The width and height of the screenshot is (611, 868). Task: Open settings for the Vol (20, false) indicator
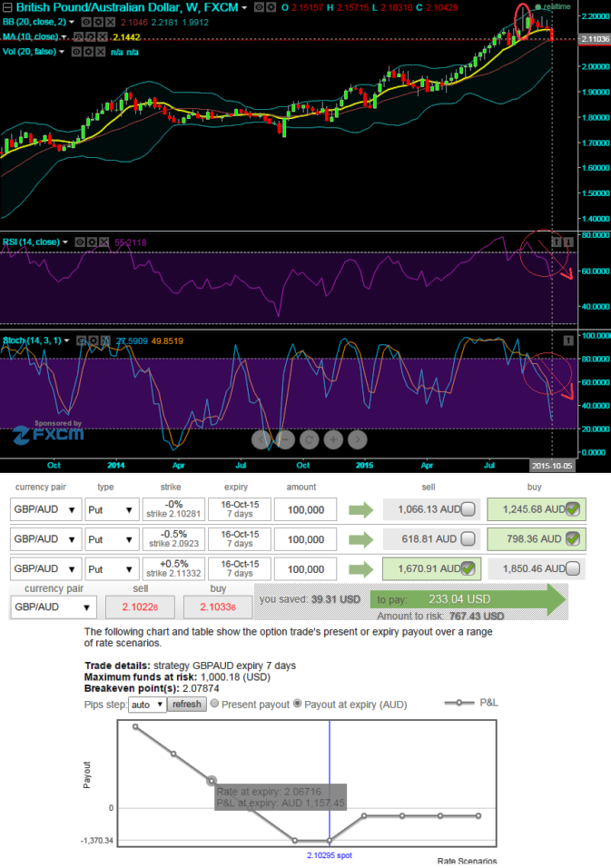tap(88, 52)
